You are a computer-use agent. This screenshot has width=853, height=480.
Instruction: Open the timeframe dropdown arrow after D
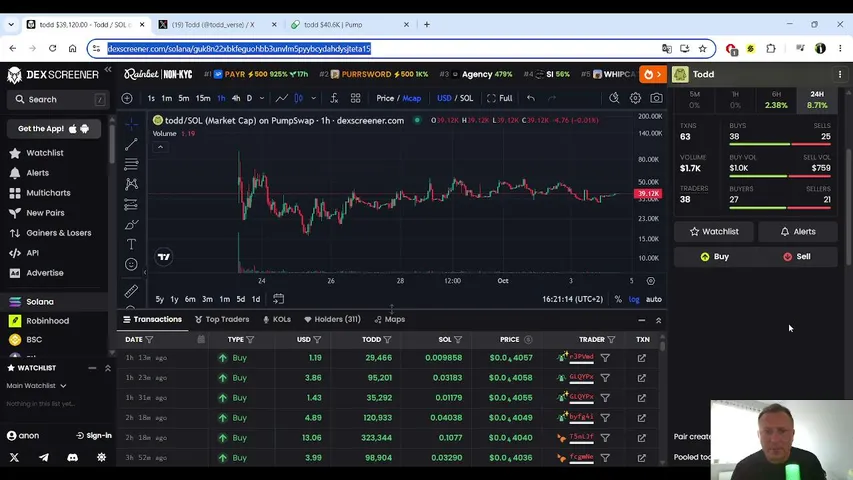(x=262, y=99)
